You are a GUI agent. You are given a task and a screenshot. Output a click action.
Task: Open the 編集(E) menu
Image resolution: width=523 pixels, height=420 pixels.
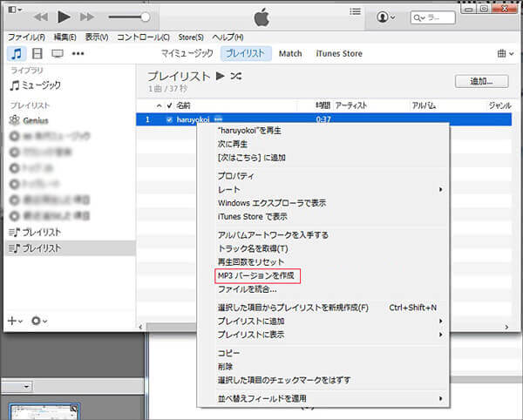click(x=65, y=37)
